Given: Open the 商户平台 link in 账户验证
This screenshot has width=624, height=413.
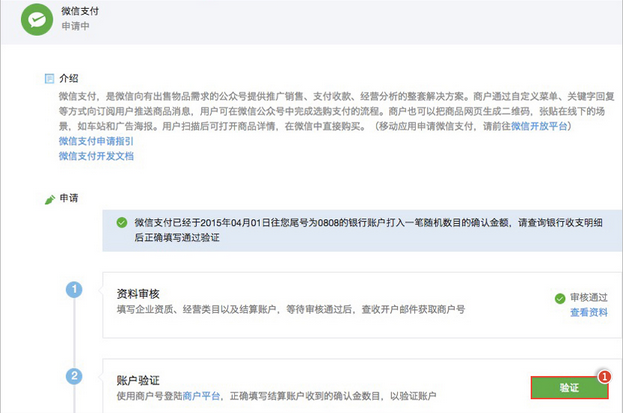Looking at the screenshot, I should click(x=201, y=396).
